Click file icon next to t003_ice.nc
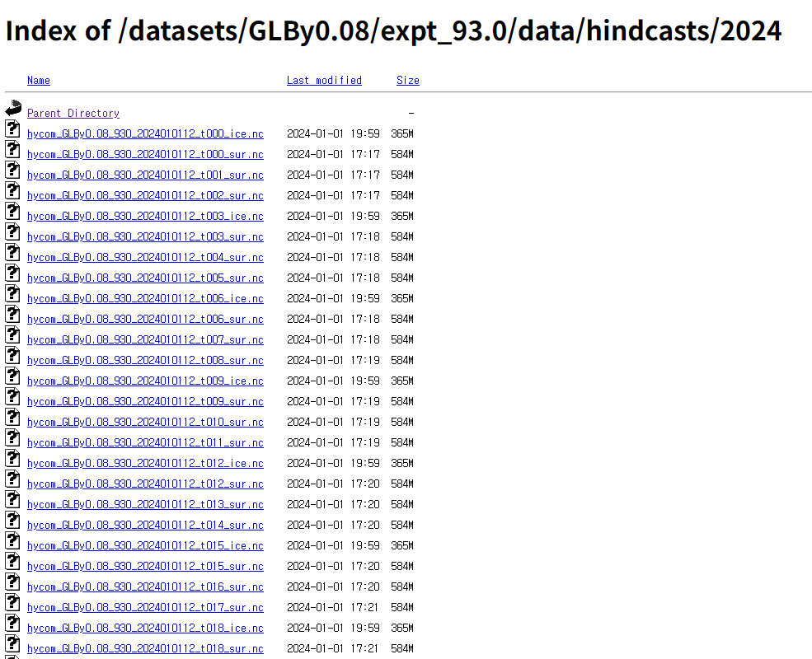812x659 pixels. (12, 211)
